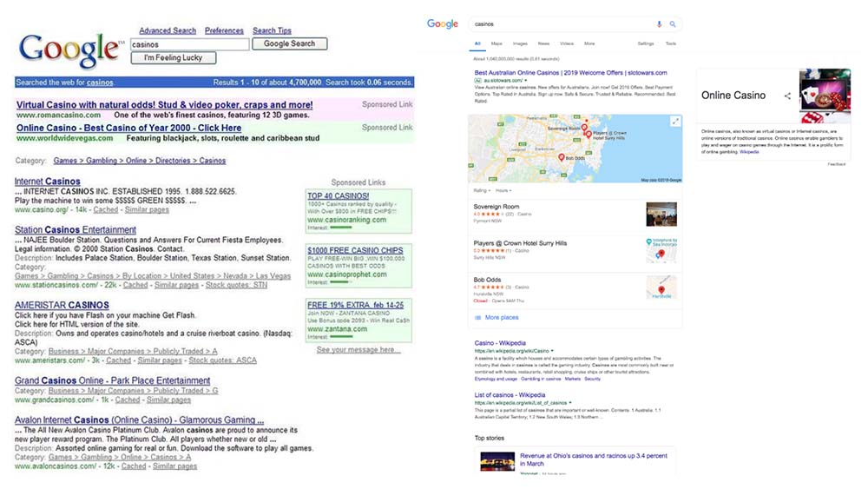The height and width of the screenshot is (489, 868).
Task: Click the Sydney casinos map
Action: [x=575, y=149]
